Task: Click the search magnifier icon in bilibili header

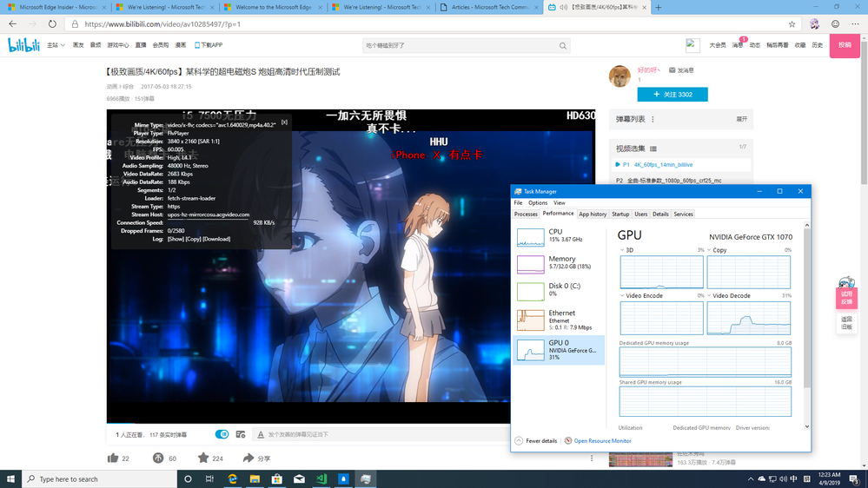Action: click(562, 46)
